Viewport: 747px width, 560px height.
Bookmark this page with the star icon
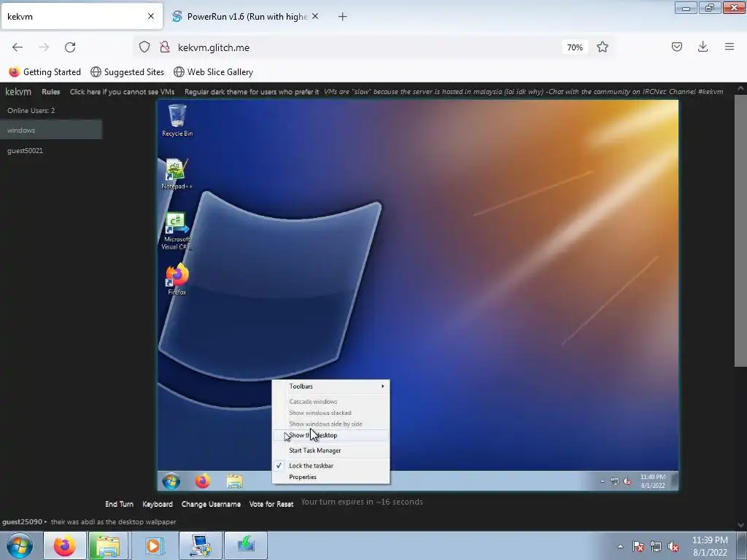[x=602, y=47]
